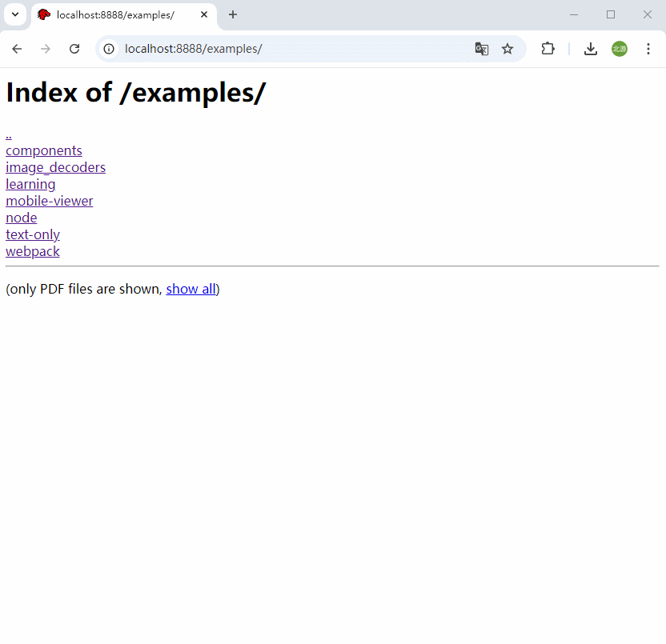Open the node folder link

click(x=22, y=218)
